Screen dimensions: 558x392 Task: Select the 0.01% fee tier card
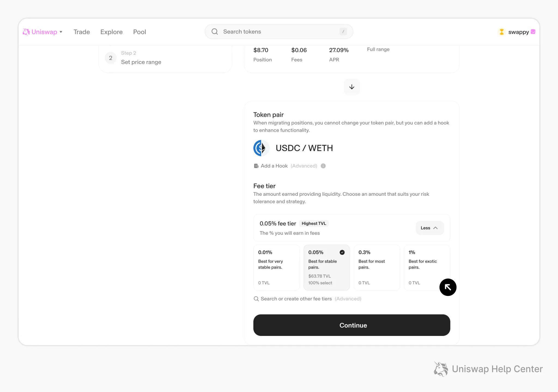coord(276,268)
